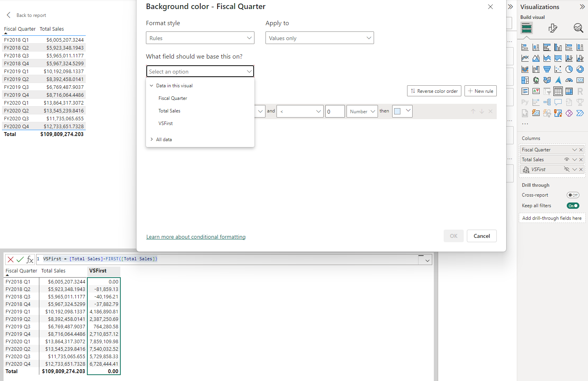Select the Donut chart visual
The image size is (588, 381).
pyautogui.click(x=580, y=69)
